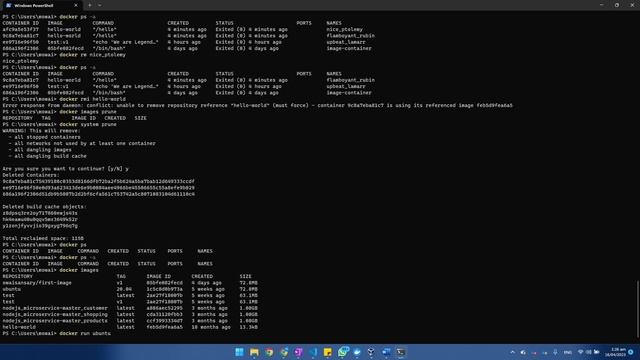Click 'Total reclaimed space' line
Viewport: 640px width, 360px height.
tap(43, 238)
